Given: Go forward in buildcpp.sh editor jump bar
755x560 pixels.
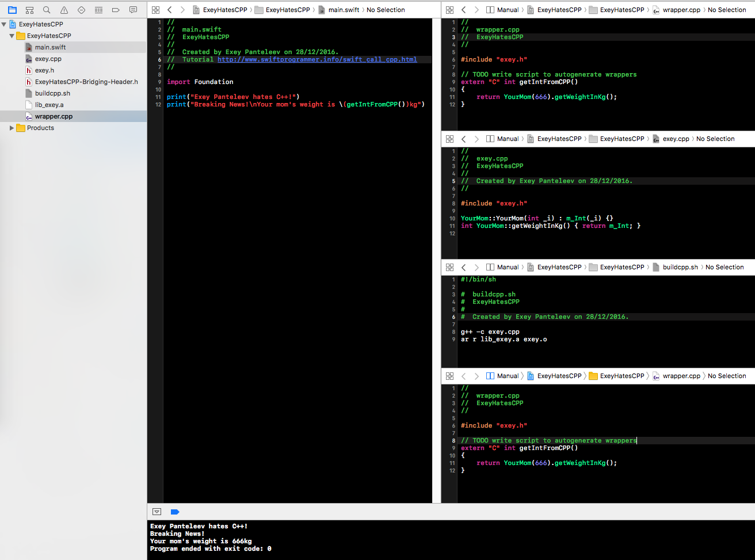Looking at the screenshot, I should click(x=476, y=267).
